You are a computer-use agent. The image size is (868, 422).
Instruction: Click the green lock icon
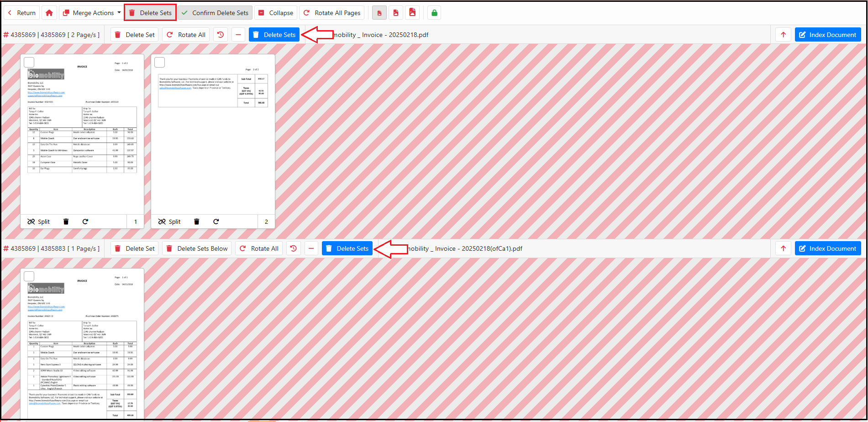pyautogui.click(x=434, y=13)
